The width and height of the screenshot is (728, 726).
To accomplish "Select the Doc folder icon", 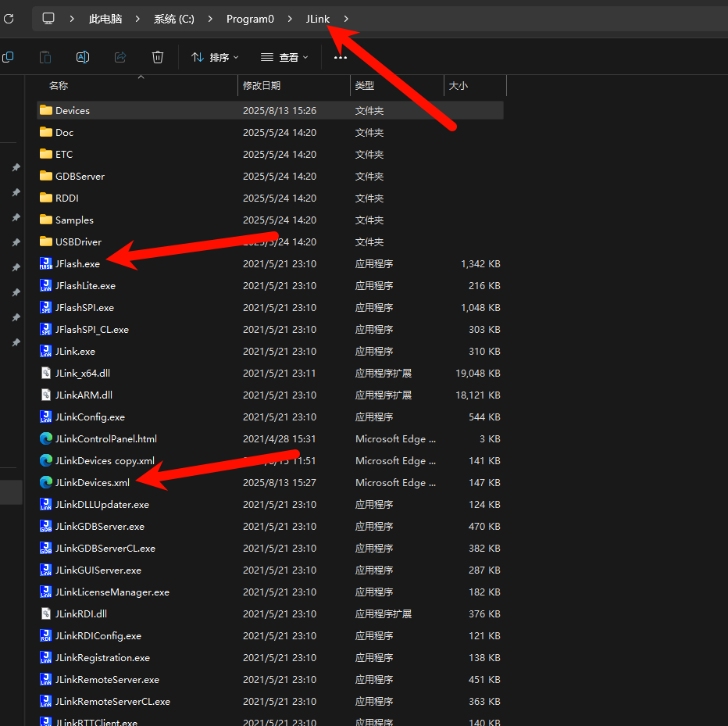I will (46, 132).
